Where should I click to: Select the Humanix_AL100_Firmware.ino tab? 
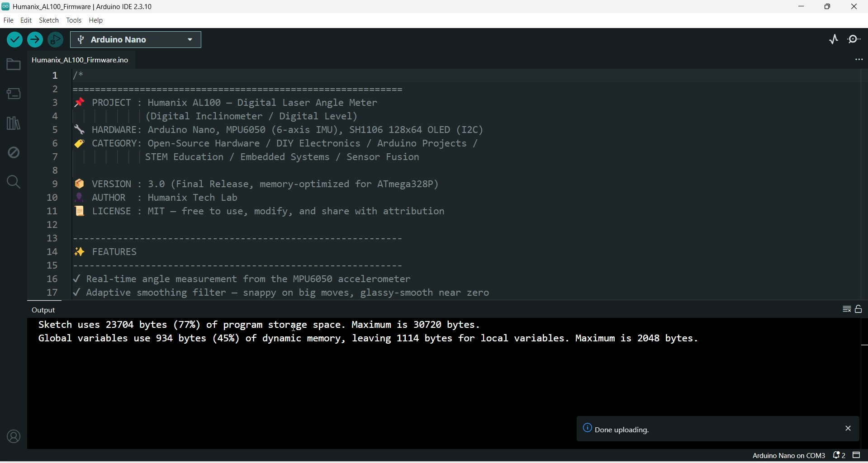tap(81, 60)
